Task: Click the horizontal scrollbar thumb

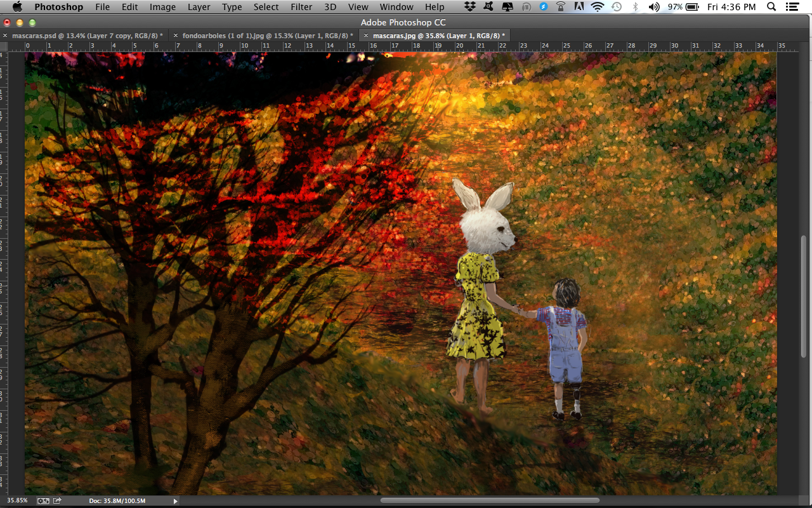Action: click(x=490, y=500)
